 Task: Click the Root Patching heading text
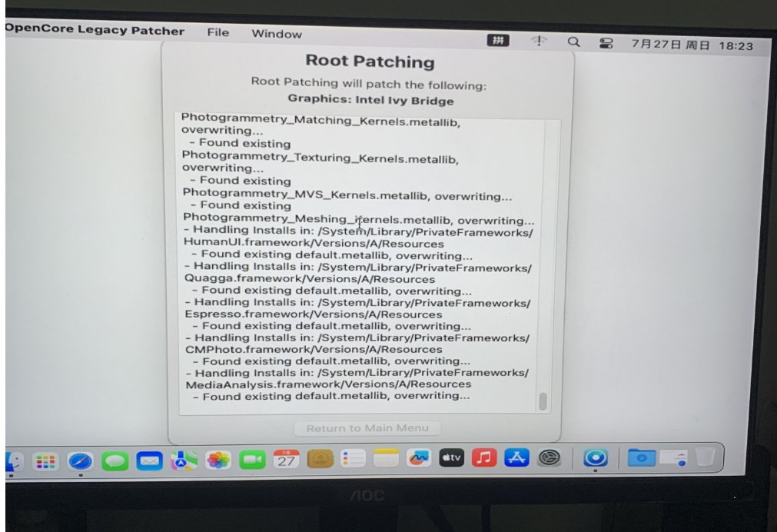click(370, 61)
